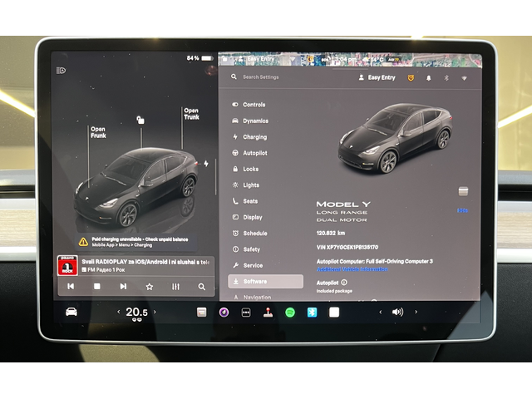Image resolution: width=532 pixels, height=399 pixels.
Task: Stop radio playback
Action: pos(97,287)
